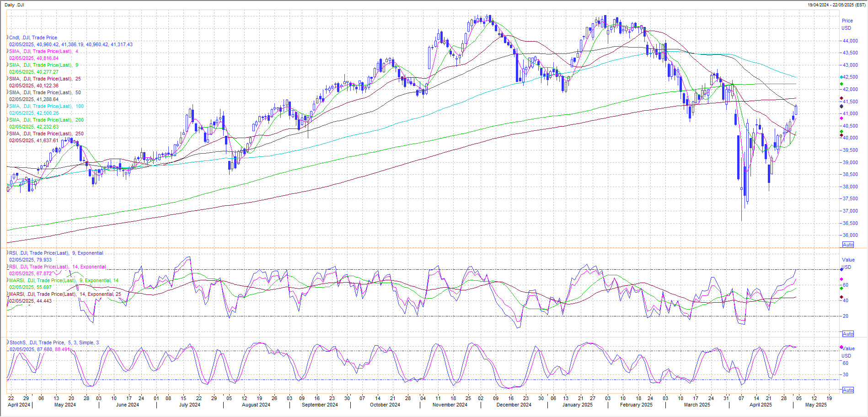Select the 'SMA, .DJI, Trade Price(Last), 9' legend

43,65
